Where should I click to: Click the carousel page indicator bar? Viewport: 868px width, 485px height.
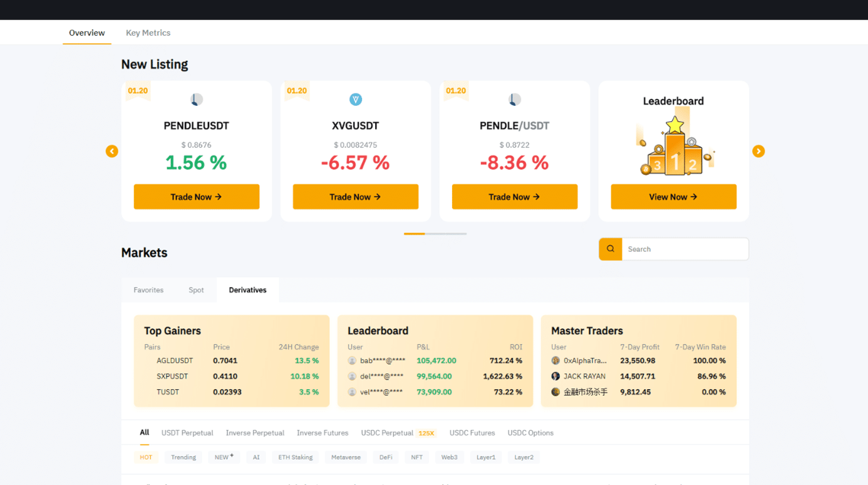[x=435, y=234]
